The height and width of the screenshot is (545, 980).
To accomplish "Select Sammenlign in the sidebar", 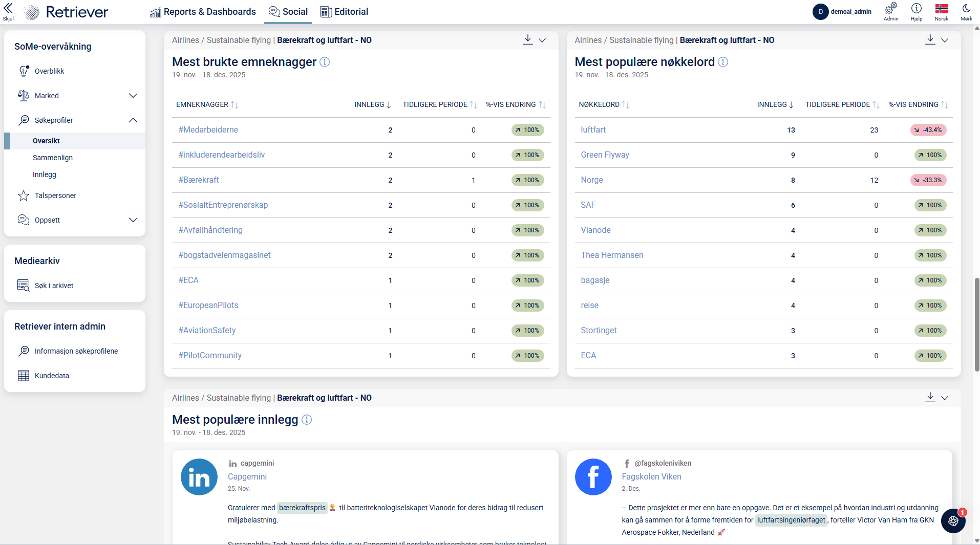I will pos(53,158).
